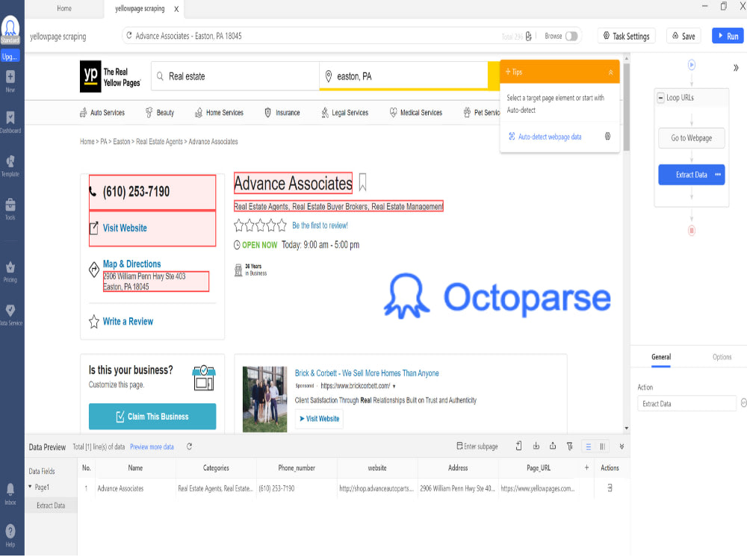Click Write a Review link
Screen dimensions: 747x560
click(x=128, y=321)
